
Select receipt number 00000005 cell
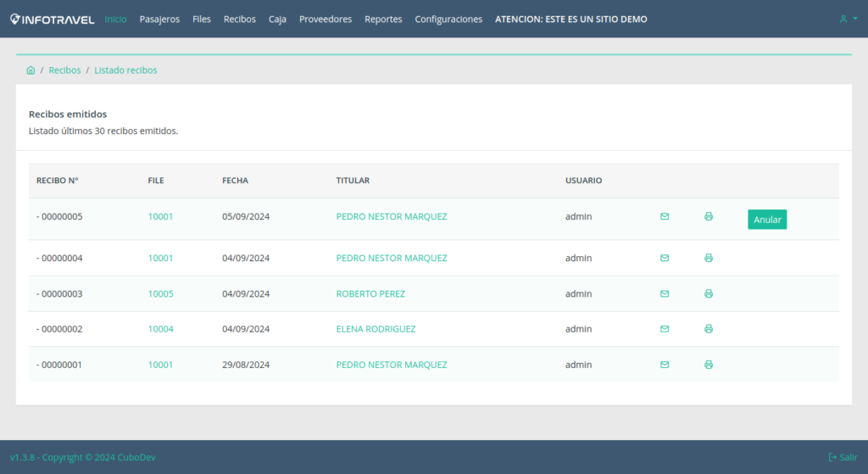tap(59, 216)
